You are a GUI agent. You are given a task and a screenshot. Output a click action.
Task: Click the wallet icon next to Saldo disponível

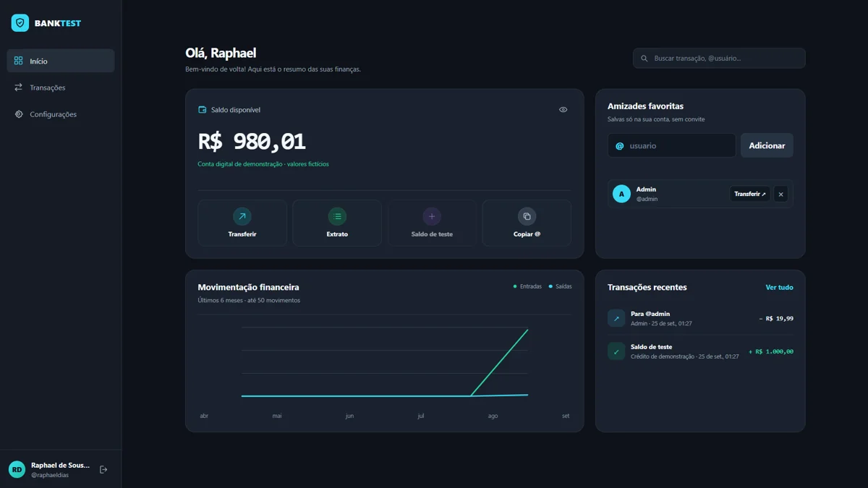point(203,110)
